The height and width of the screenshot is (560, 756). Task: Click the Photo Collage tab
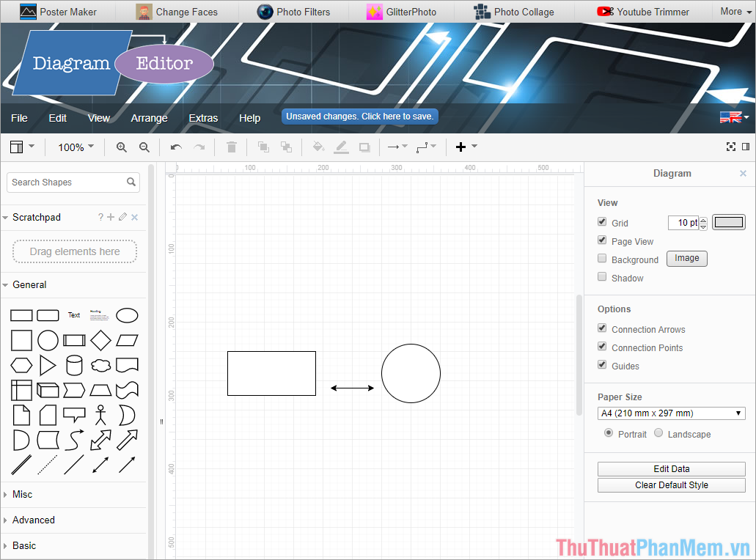click(516, 12)
